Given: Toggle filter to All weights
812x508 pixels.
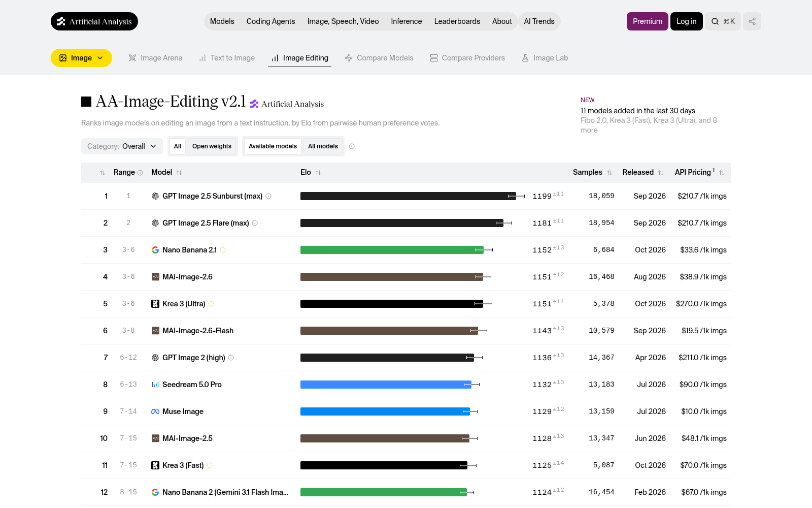Looking at the screenshot, I should (x=178, y=146).
